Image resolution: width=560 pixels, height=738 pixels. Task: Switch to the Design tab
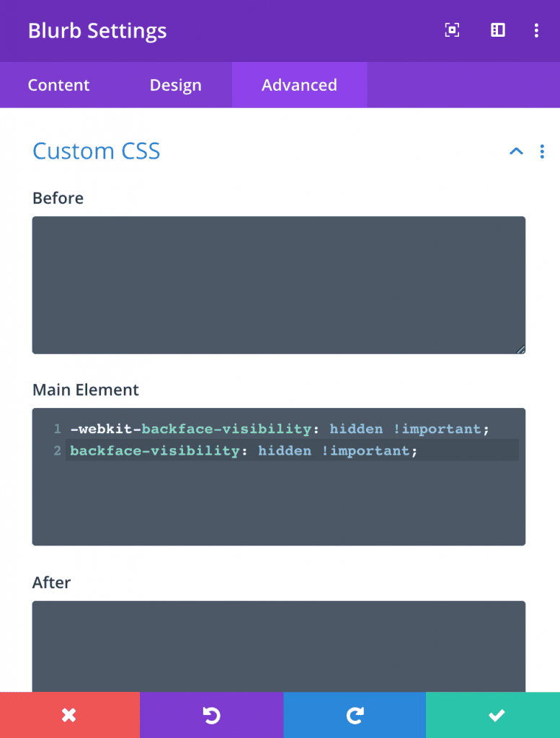tap(176, 85)
